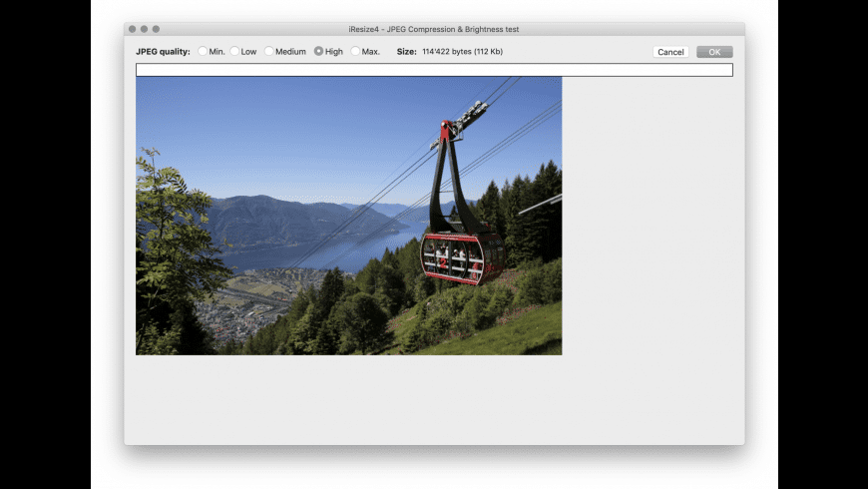This screenshot has width=868, height=489.
Task: Click the window title iResize4 text
Action: coord(434,29)
